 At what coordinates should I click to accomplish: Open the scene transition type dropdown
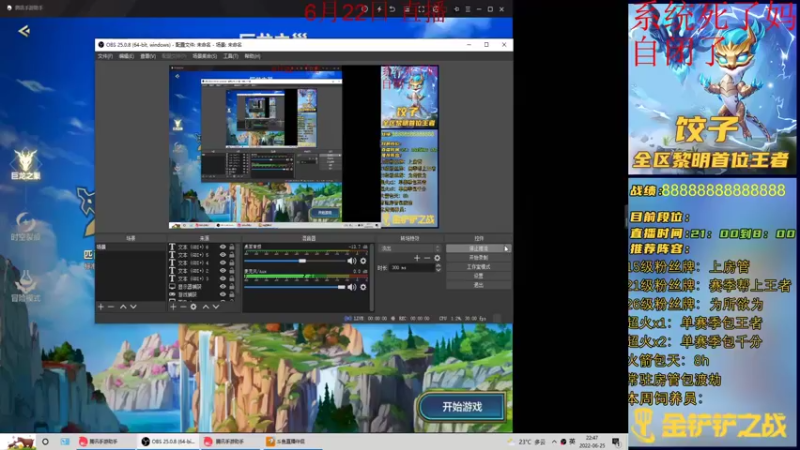click(x=410, y=247)
